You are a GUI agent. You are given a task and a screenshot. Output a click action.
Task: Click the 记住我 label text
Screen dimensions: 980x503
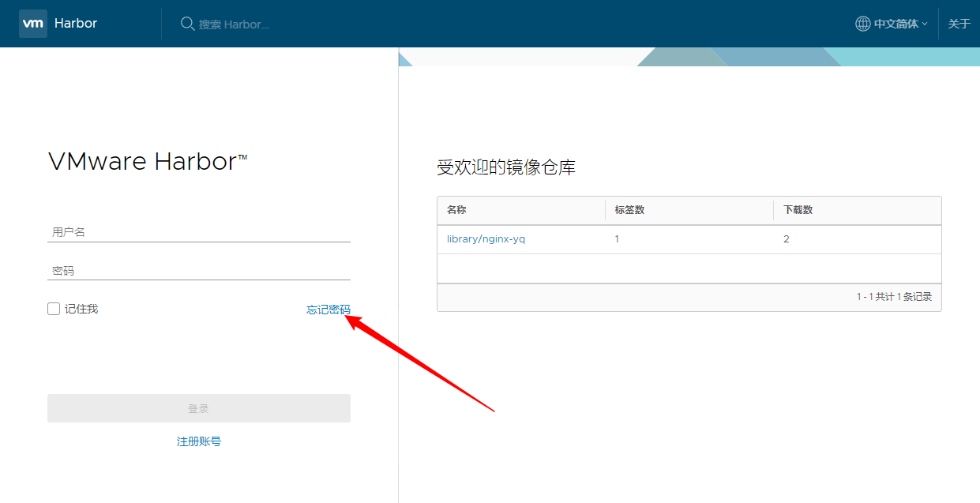pyautogui.click(x=81, y=309)
